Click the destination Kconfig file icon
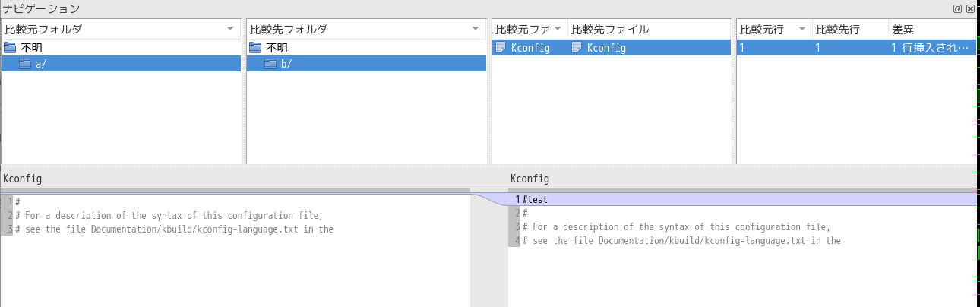Screen dimensions: 980x307 tap(577, 47)
